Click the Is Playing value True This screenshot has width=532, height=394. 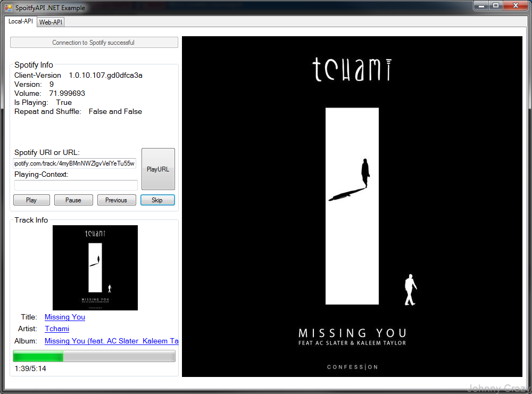64,103
